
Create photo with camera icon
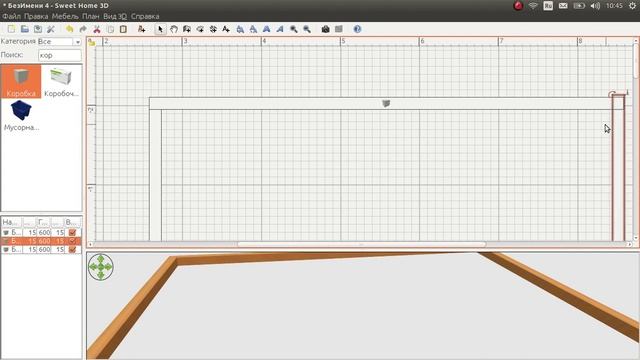tap(325, 29)
